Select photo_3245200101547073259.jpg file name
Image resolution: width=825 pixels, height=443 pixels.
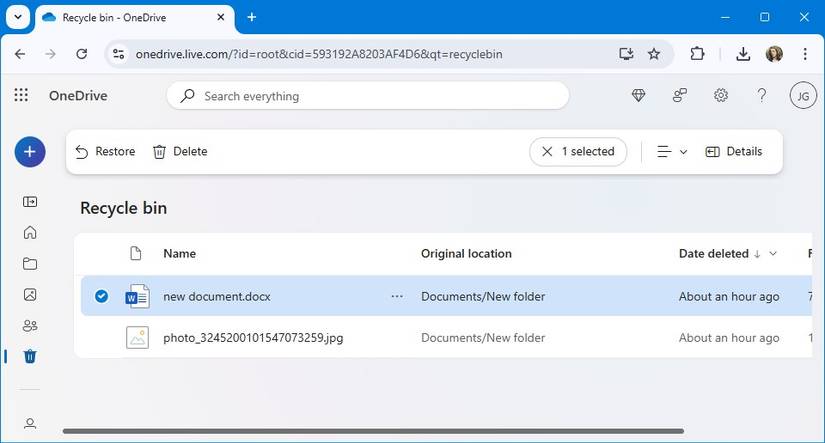click(x=253, y=338)
